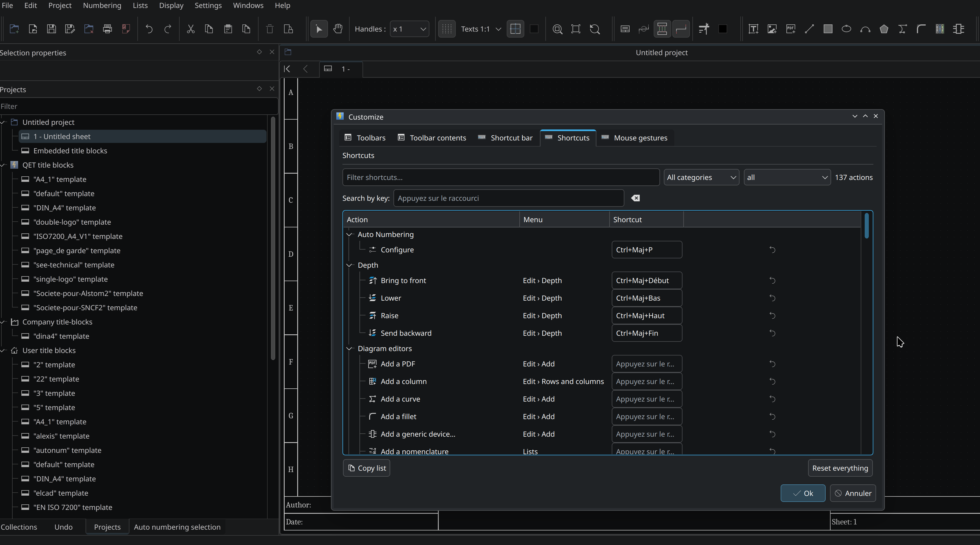Click the Copy list button
Screen dimensions: 980x545
click(367, 468)
